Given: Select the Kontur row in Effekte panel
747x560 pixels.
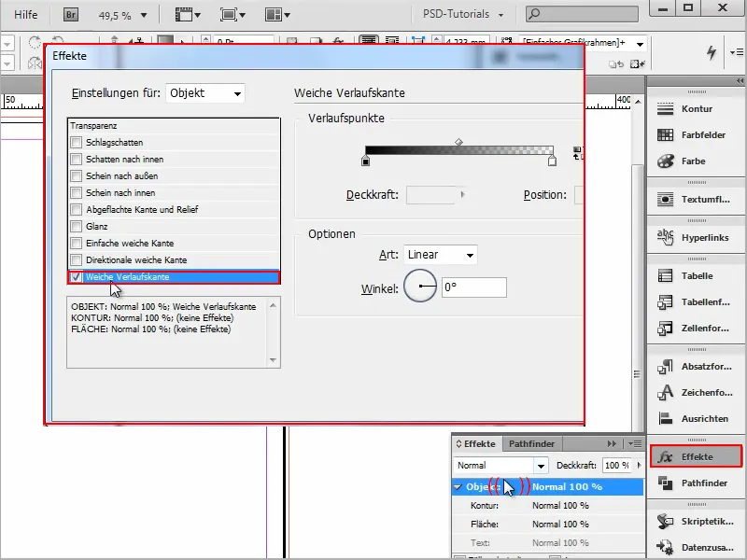Looking at the screenshot, I should pyautogui.click(x=548, y=506).
